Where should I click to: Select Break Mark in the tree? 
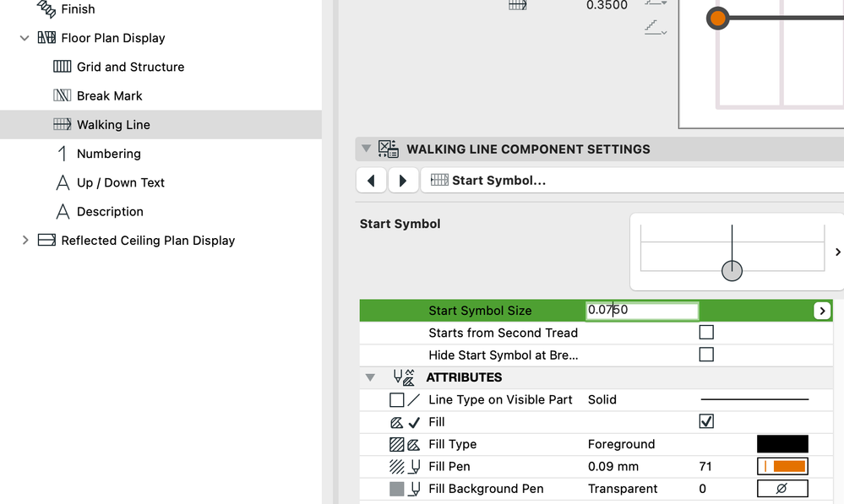109,95
